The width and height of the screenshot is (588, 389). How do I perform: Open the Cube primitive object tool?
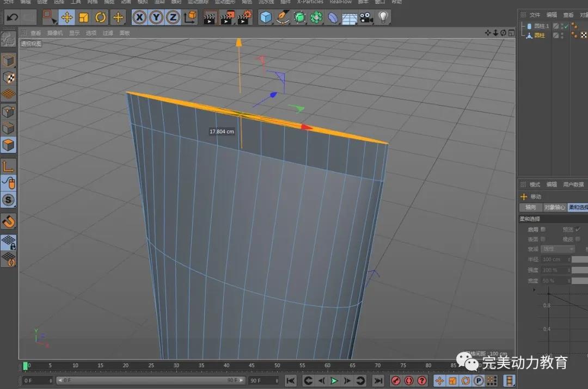pos(266,17)
